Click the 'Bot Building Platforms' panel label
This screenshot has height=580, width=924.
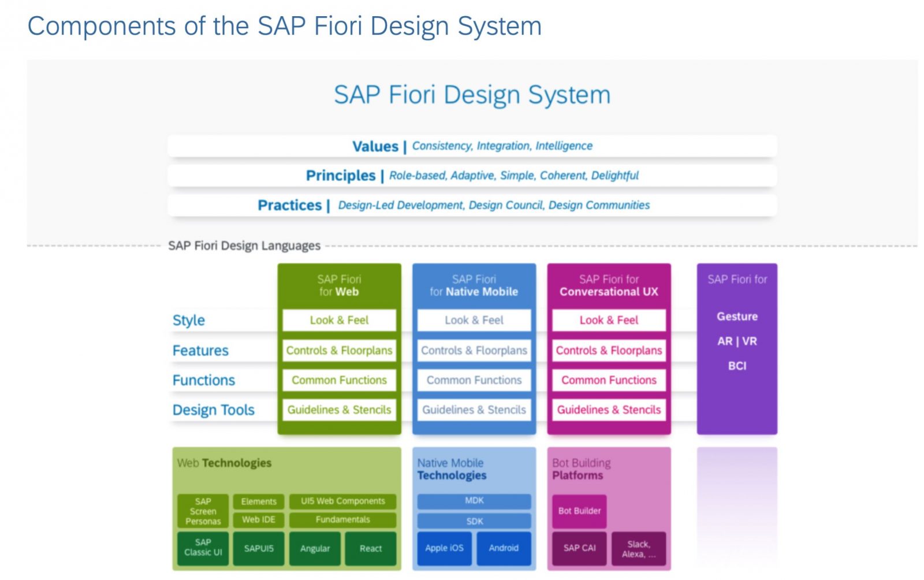coord(581,469)
